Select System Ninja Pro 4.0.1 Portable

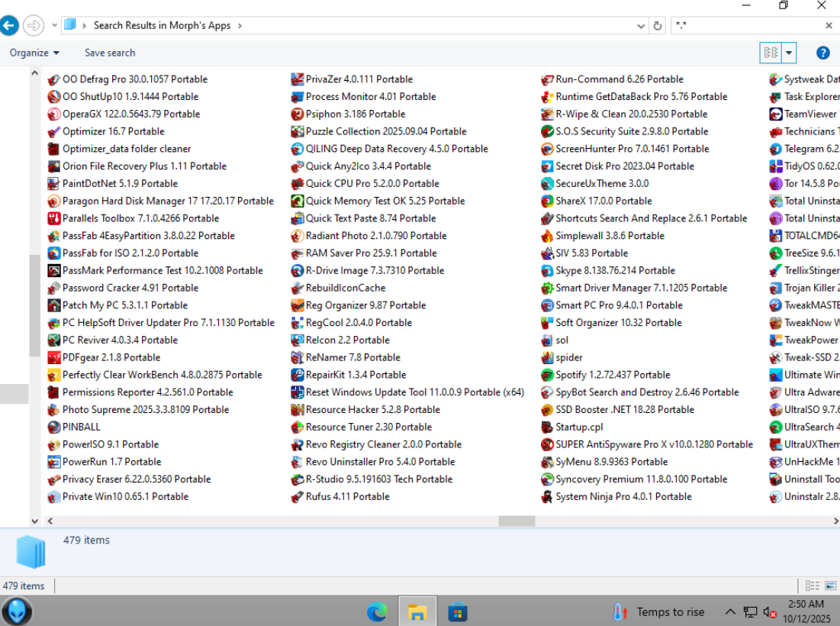tap(616, 497)
